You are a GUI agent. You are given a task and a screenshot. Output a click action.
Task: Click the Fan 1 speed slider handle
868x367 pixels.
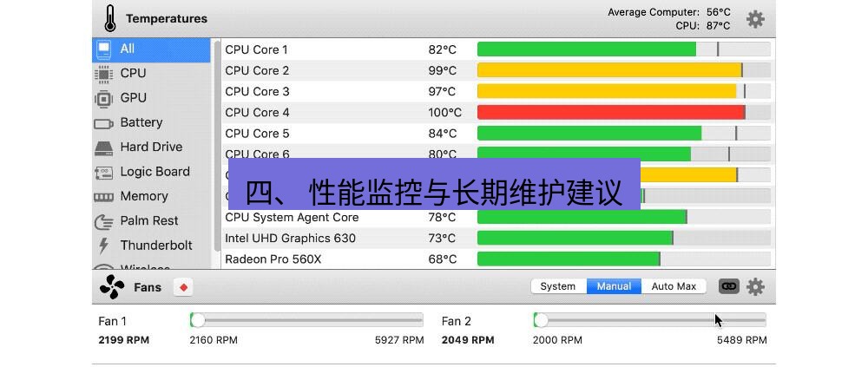pyautogui.click(x=198, y=320)
